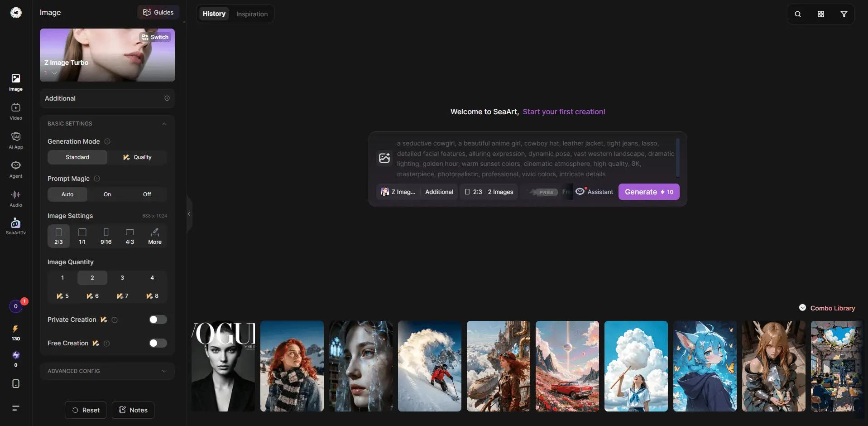The image size is (868, 426).
Task: Open the blue-haired anime girl thumbnail
Action: pyautogui.click(x=705, y=366)
